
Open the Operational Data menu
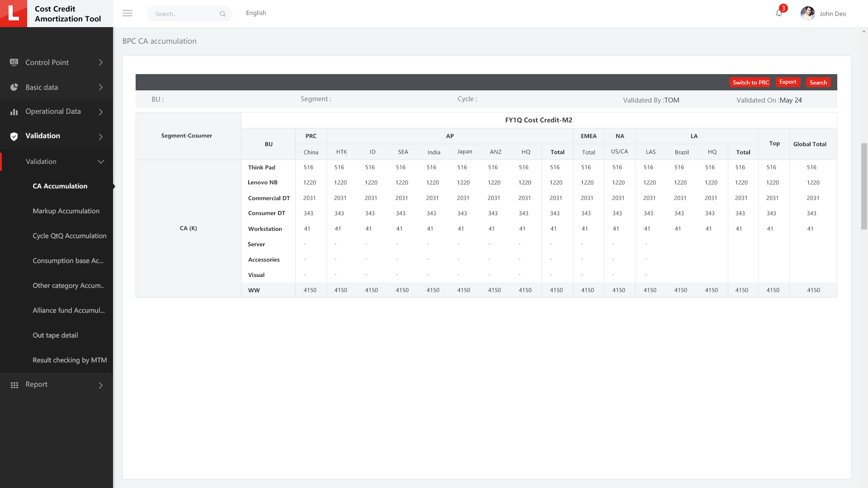coord(57,112)
